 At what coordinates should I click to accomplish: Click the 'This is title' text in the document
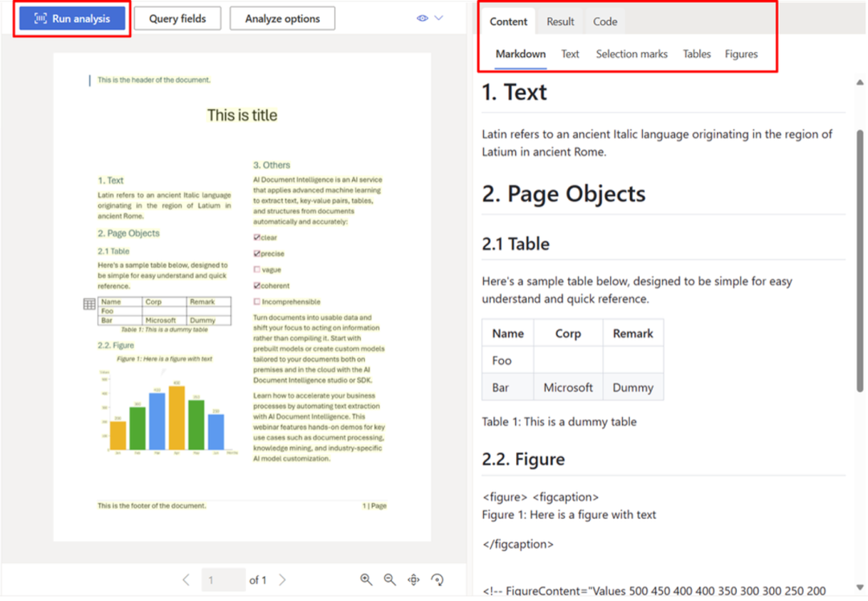(242, 115)
